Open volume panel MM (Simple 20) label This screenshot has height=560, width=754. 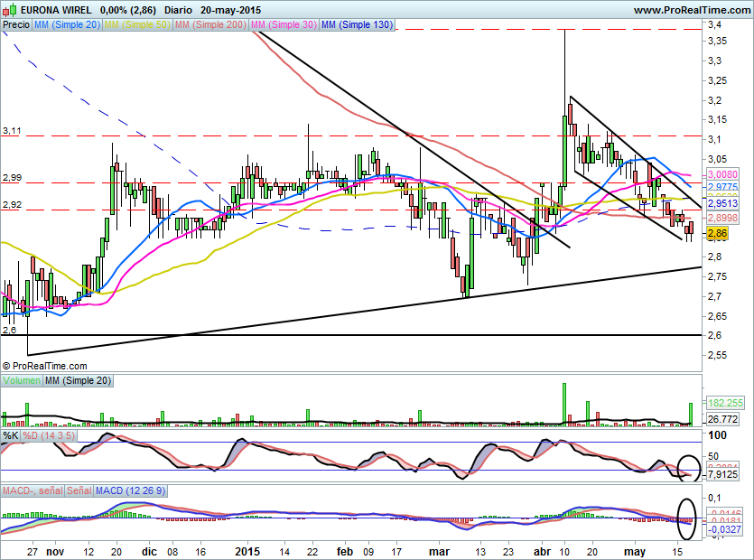78,380
